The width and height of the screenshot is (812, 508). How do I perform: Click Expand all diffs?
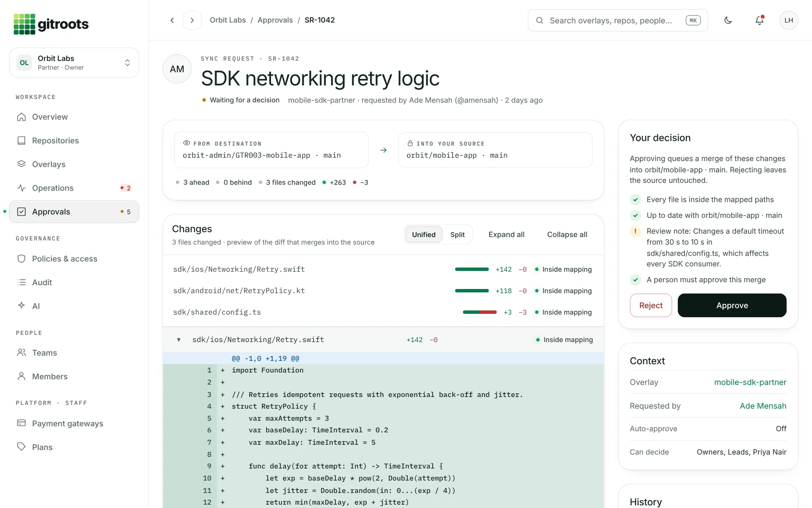[x=506, y=235]
